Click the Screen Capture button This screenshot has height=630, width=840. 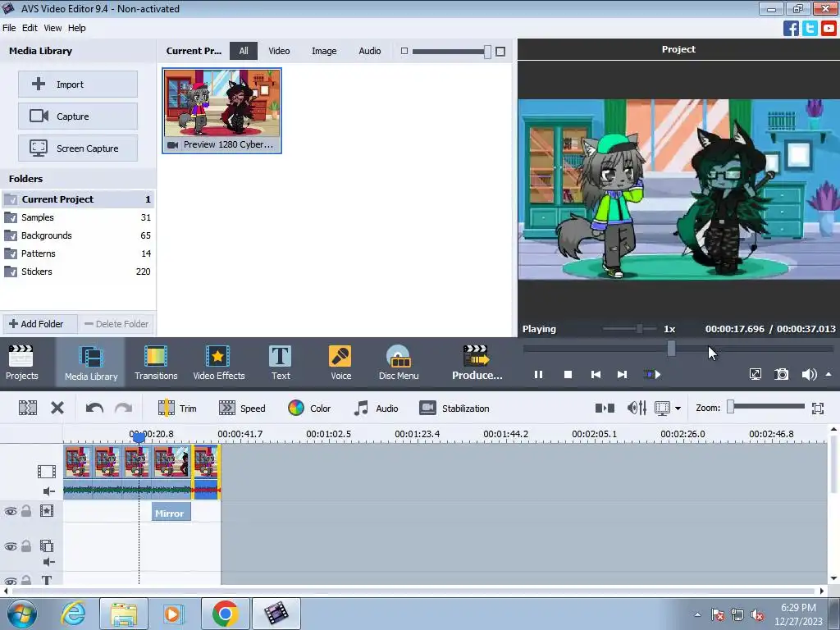78,148
